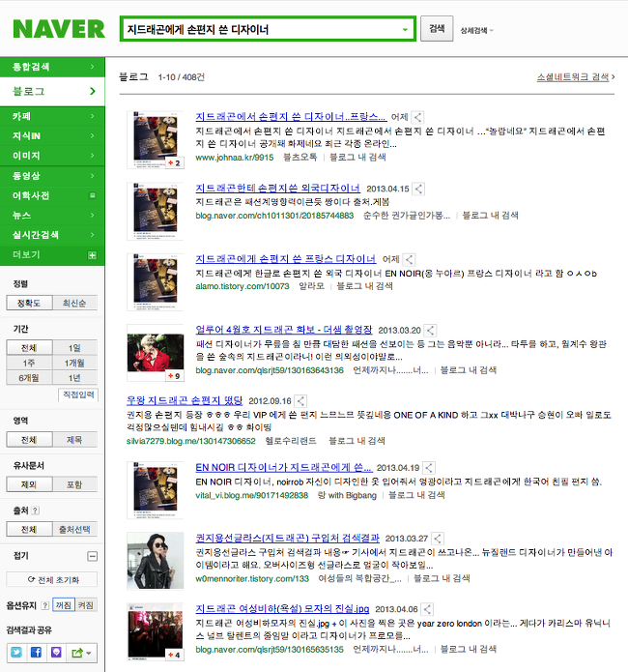
Task: Set period filter to 6개월
Action: click(x=29, y=377)
